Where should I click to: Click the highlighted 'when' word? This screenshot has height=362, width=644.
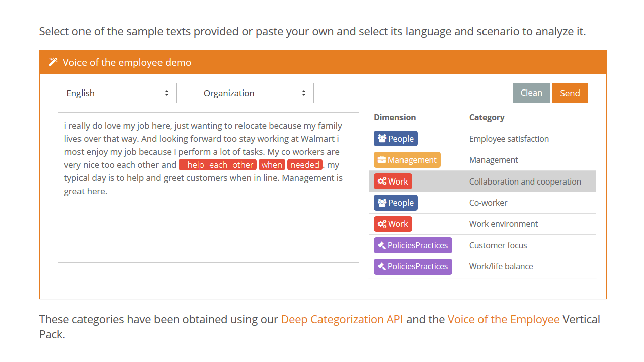[x=272, y=165]
